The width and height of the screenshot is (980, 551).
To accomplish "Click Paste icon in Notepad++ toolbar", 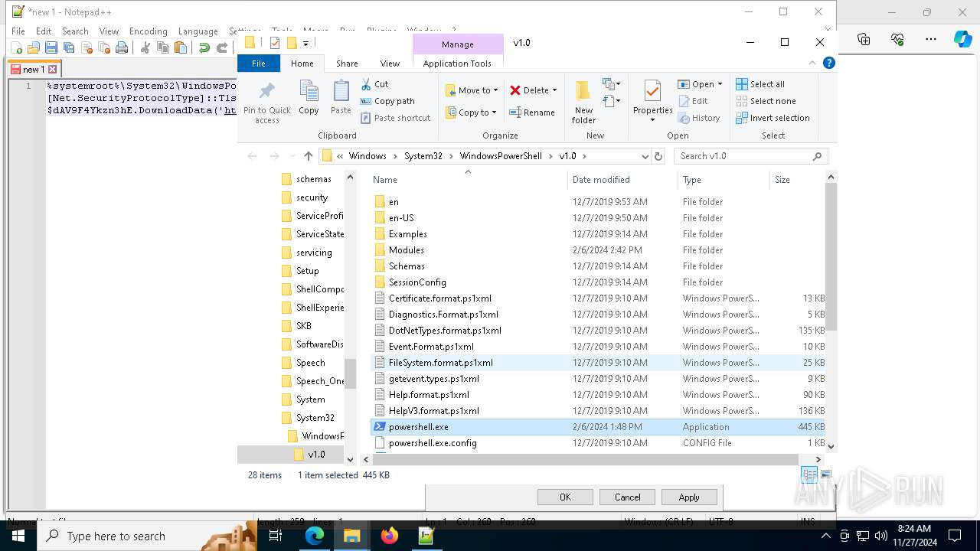I will pos(181,48).
